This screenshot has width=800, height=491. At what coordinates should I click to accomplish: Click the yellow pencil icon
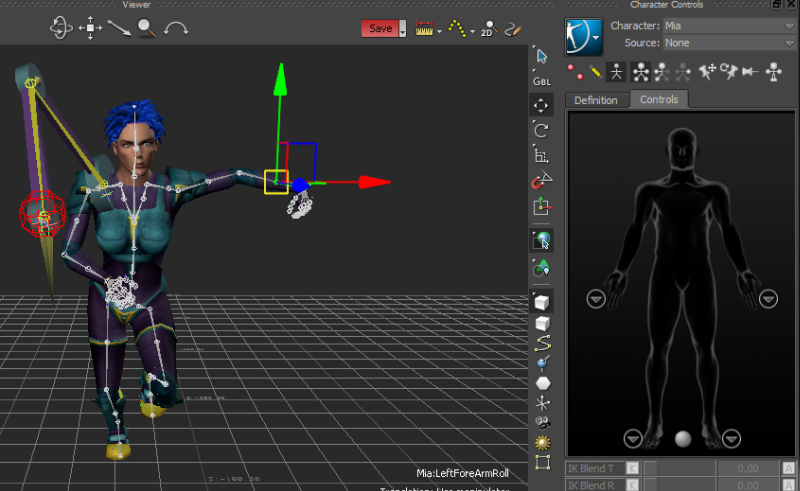pos(595,72)
